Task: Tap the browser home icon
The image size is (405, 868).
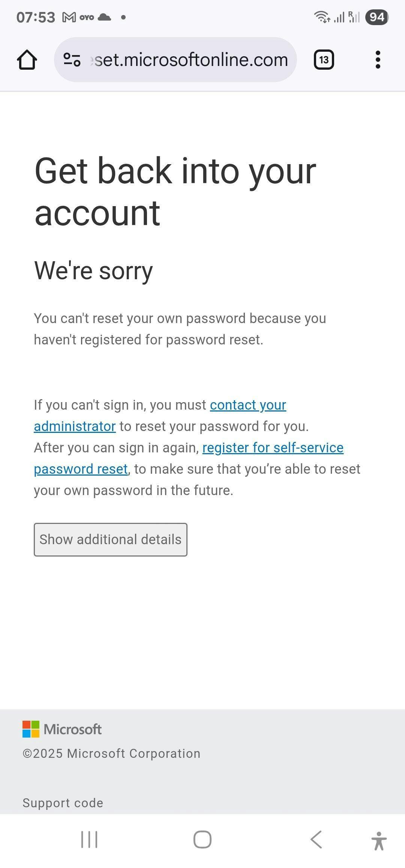Action: click(27, 60)
